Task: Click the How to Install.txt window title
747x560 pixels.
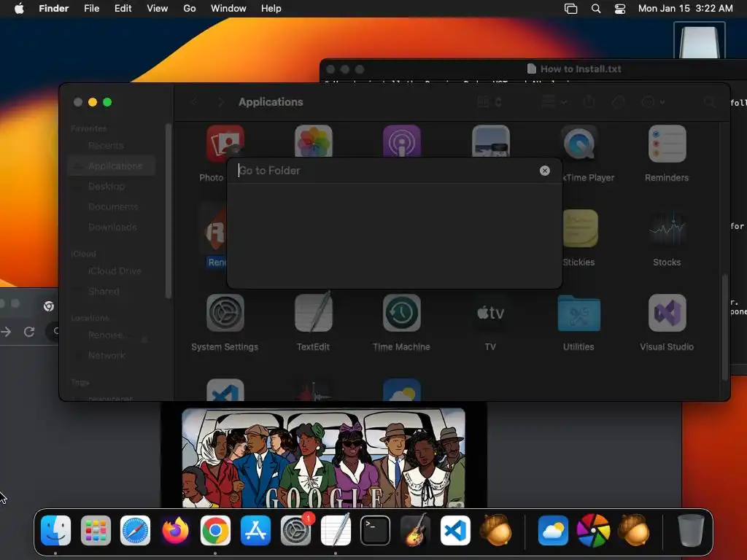Action: click(x=581, y=69)
